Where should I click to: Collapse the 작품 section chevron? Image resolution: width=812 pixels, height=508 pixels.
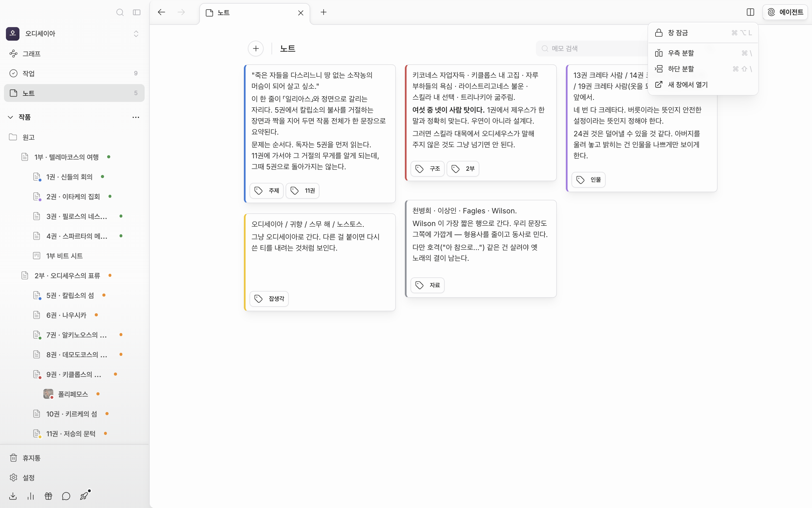(10, 117)
